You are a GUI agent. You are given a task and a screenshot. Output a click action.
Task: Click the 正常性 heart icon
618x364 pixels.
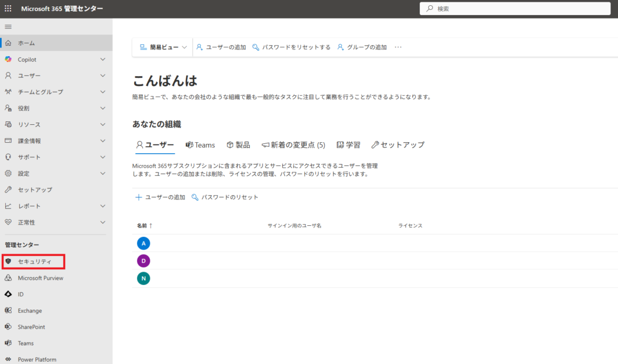8,222
